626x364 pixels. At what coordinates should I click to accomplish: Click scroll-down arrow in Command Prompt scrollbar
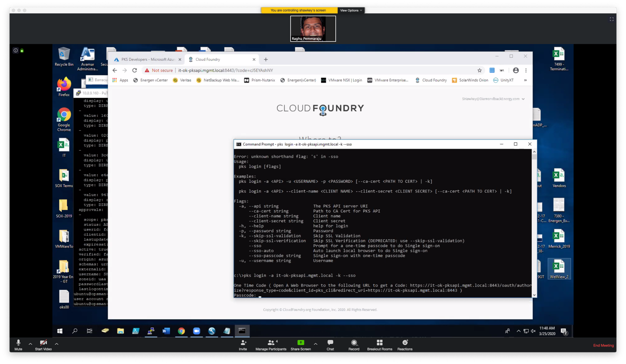[x=534, y=295]
